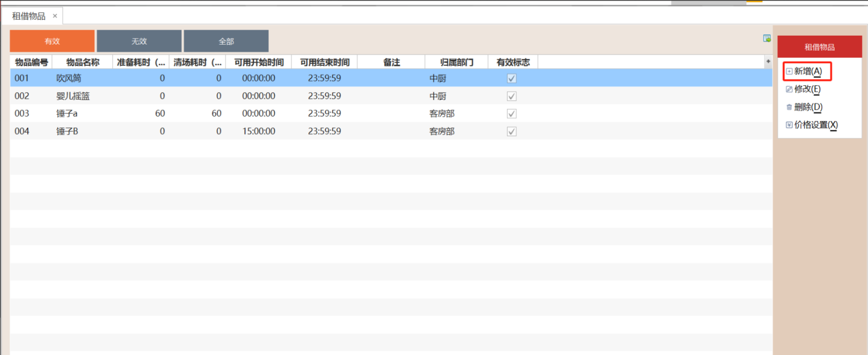This screenshot has width=868, height=355.
Task: Click the red 租借物品 panel header
Action: [819, 47]
